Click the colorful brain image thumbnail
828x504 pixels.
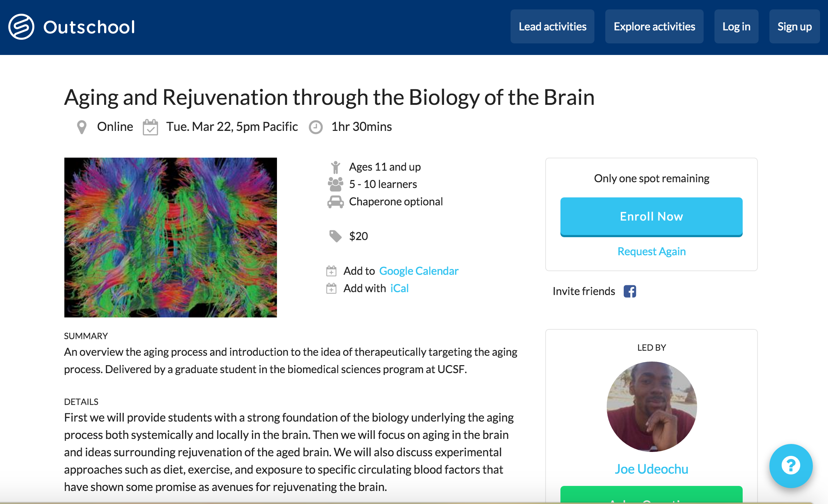170,237
